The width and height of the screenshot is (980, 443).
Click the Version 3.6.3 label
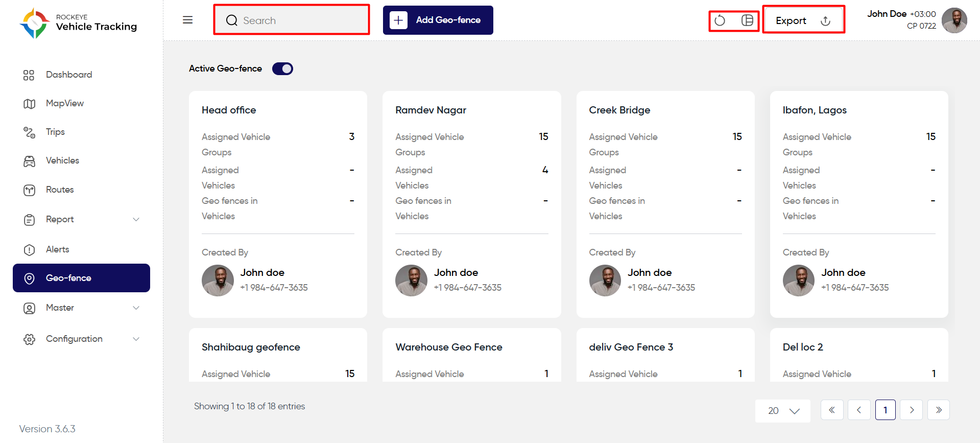[x=47, y=429]
